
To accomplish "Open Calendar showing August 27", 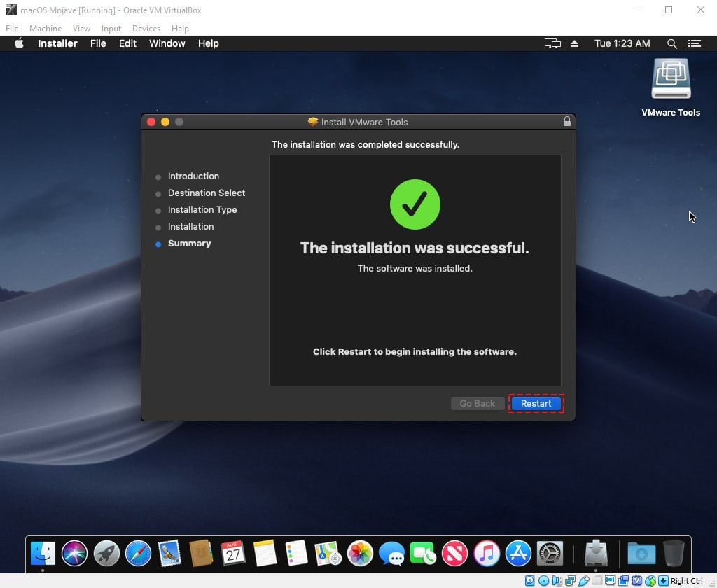I will coord(232,553).
